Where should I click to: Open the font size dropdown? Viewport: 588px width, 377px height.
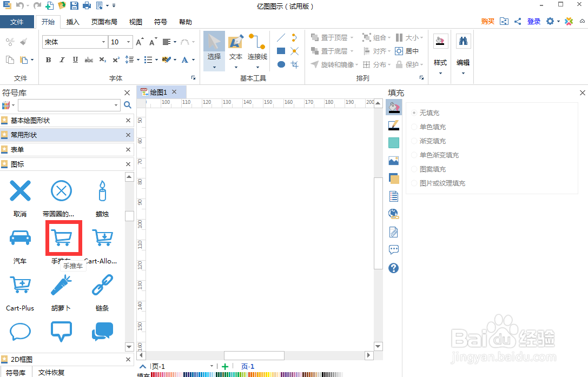[x=128, y=42]
